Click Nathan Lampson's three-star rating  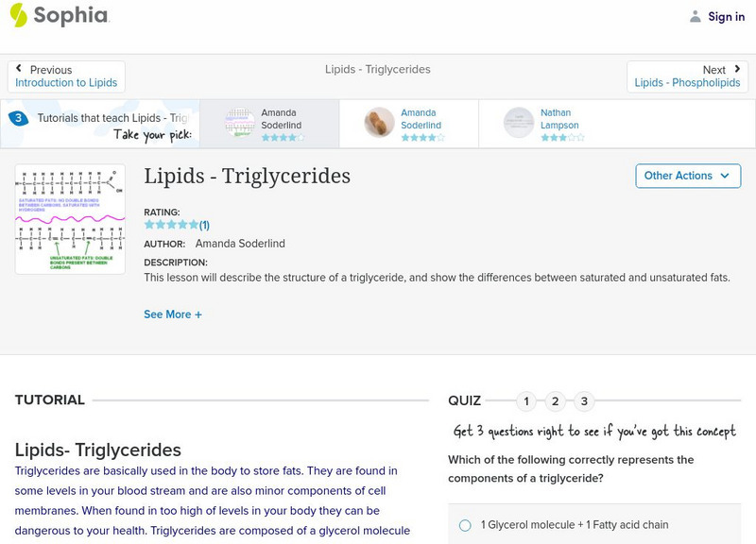click(x=556, y=136)
